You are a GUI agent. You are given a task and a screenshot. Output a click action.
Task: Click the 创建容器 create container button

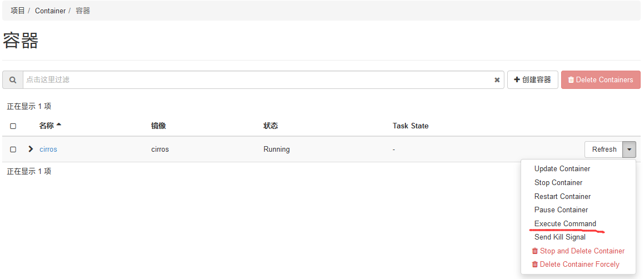point(532,80)
